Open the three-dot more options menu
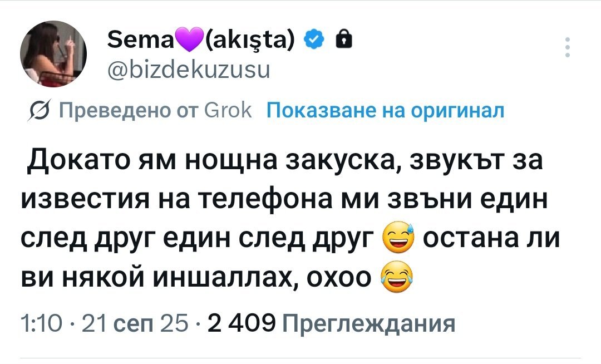Image resolution: width=601 pixels, height=364 pixels. tap(566, 48)
